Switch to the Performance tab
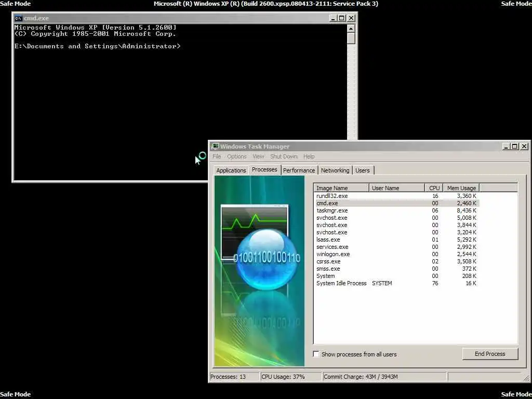The width and height of the screenshot is (532, 399). [299, 170]
